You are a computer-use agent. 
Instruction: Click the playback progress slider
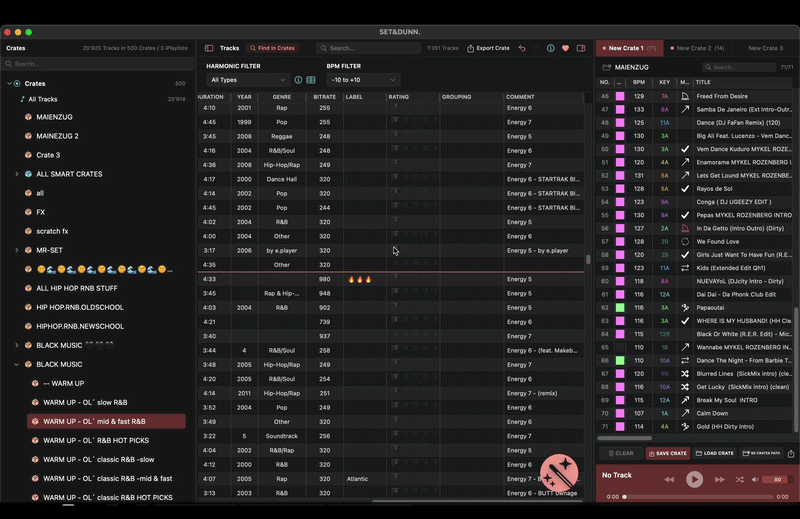tap(697, 497)
